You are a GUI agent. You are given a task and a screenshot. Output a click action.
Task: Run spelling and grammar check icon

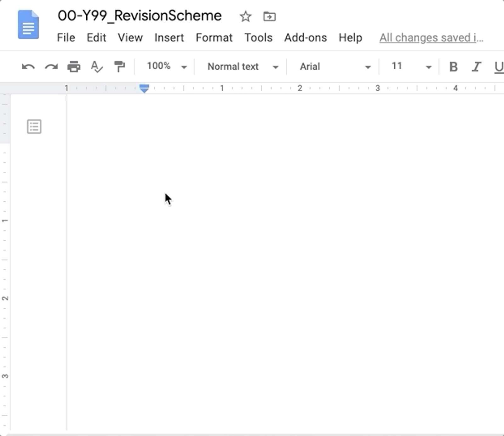[x=96, y=66]
